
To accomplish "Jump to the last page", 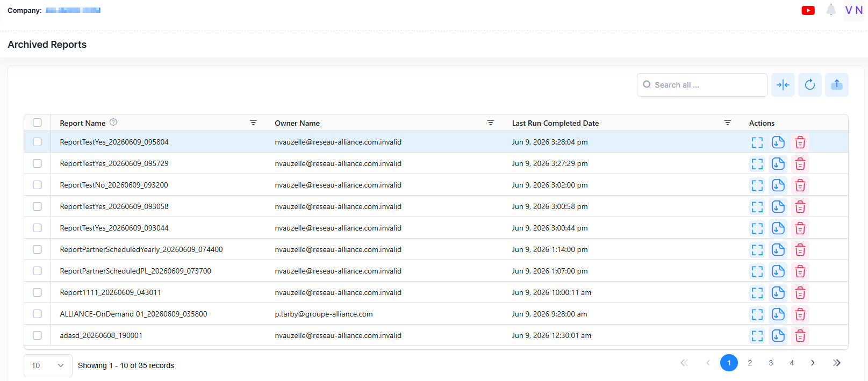I will click(x=837, y=363).
